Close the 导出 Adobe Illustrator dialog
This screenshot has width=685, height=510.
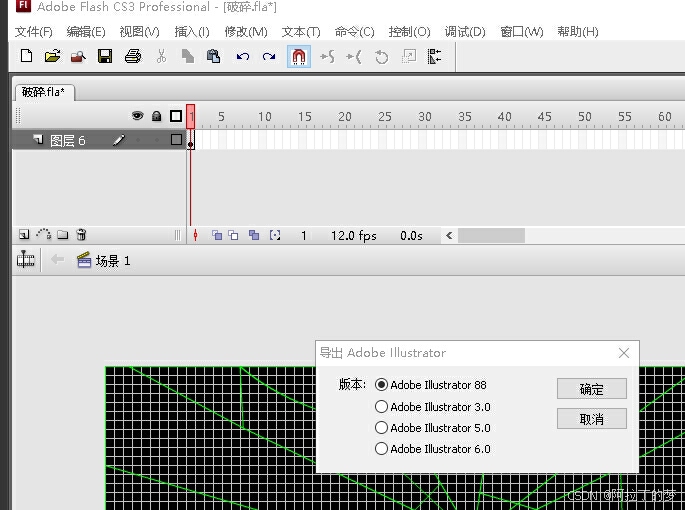tap(624, 353)
